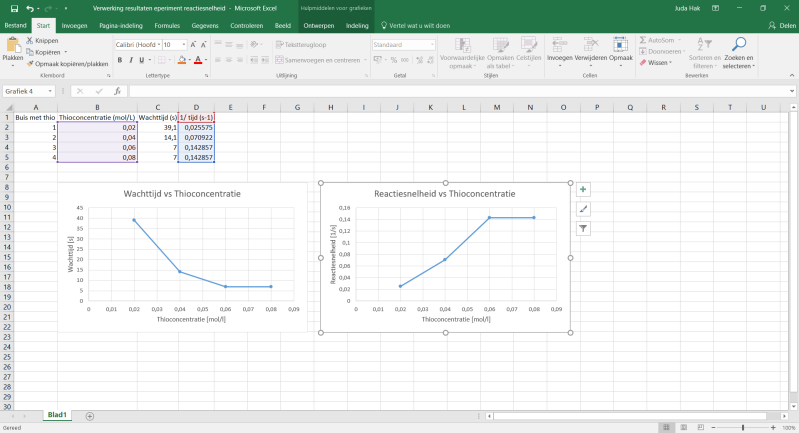Toggle bold formatting
Screen dimensions: 799x433
119,60
